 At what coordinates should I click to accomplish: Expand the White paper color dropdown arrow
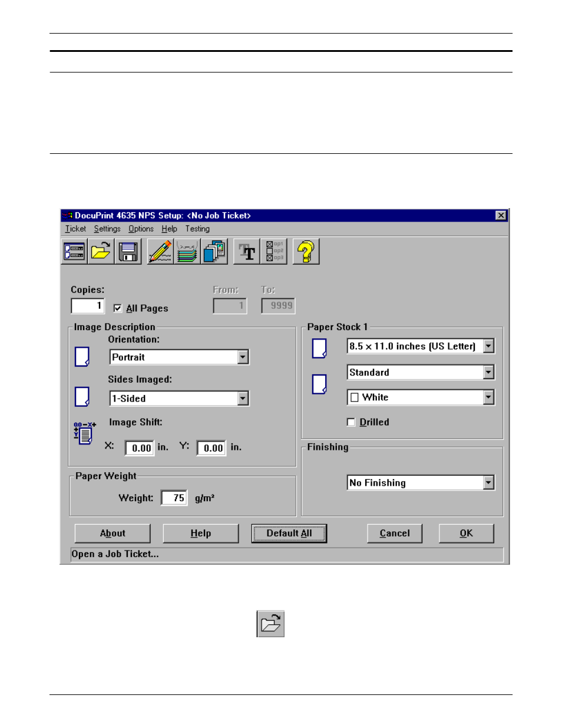click(x=489, y=397)
